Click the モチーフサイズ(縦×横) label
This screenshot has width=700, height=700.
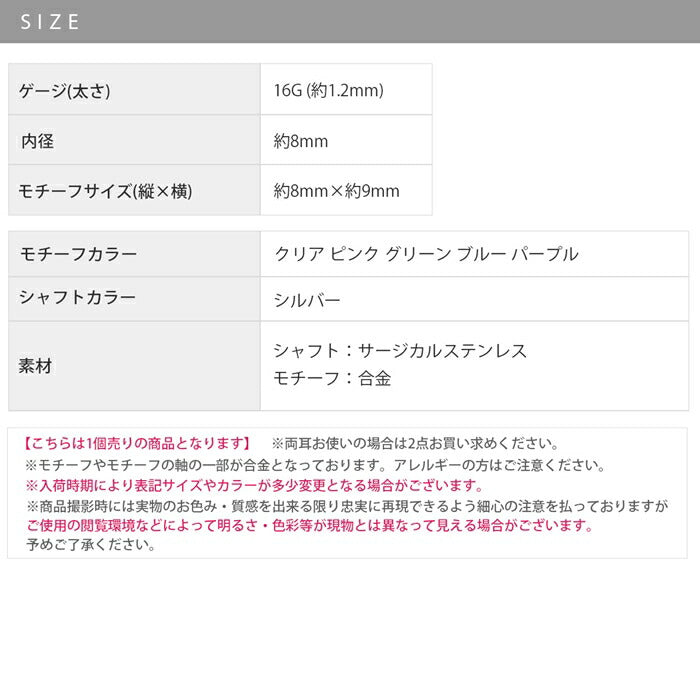pos(106,191)
